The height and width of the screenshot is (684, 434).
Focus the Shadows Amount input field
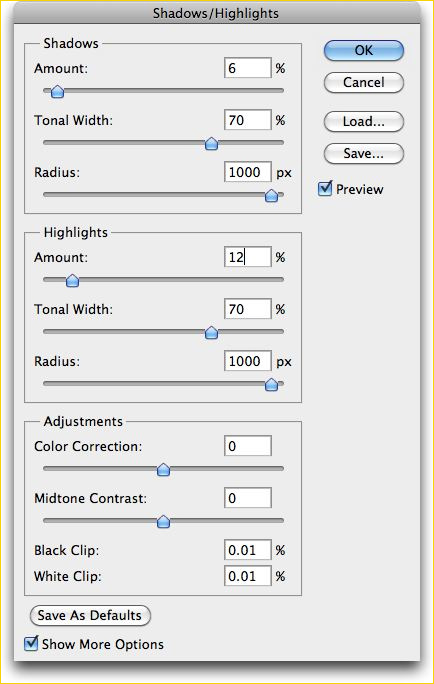coord(248,68)
